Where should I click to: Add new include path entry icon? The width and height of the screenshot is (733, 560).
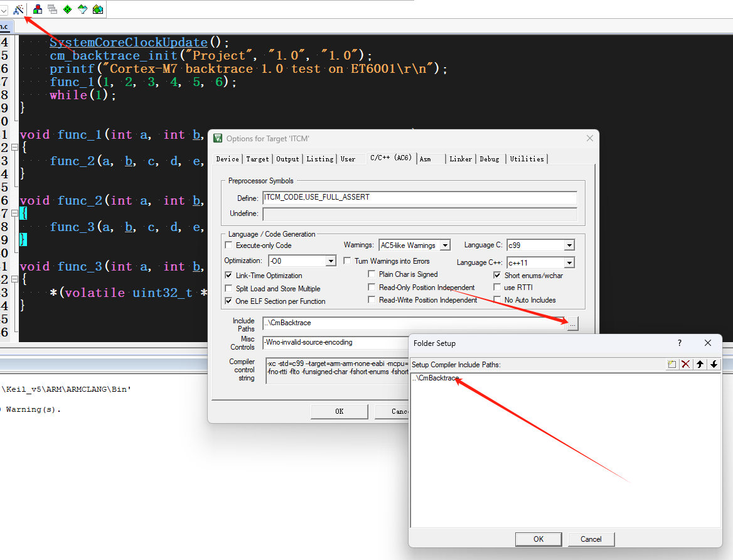click(x=671, y=365)
